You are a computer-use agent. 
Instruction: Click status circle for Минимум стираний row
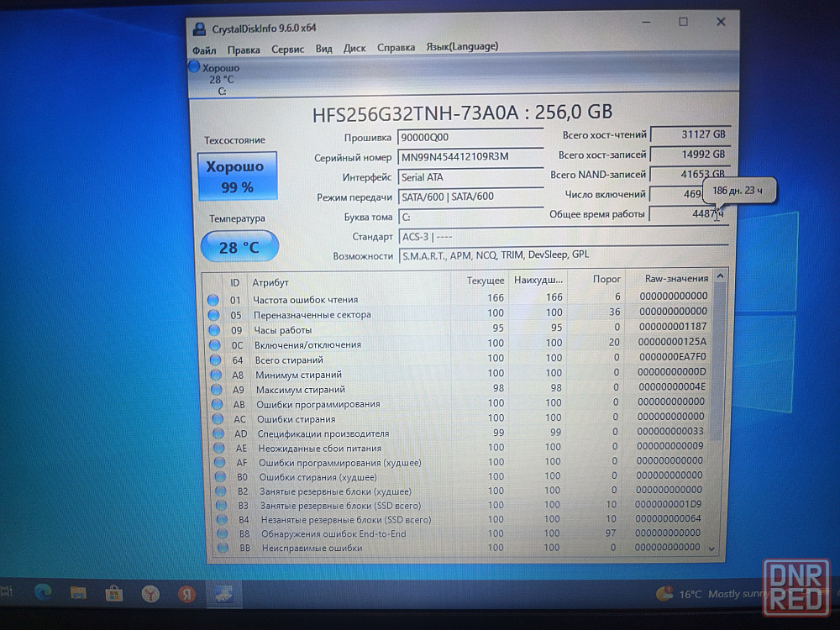point(216,375)
